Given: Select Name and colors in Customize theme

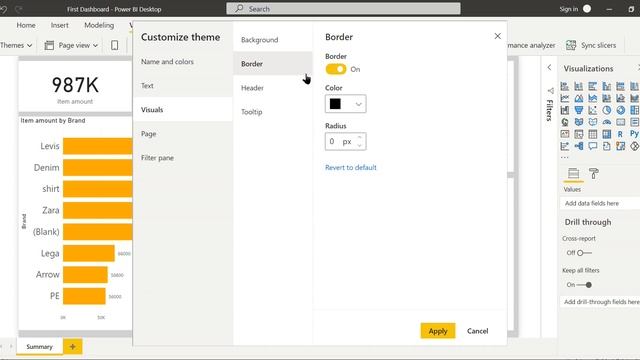Looking at the screenshot, I should pyautogui.click(x=167, y=62).
